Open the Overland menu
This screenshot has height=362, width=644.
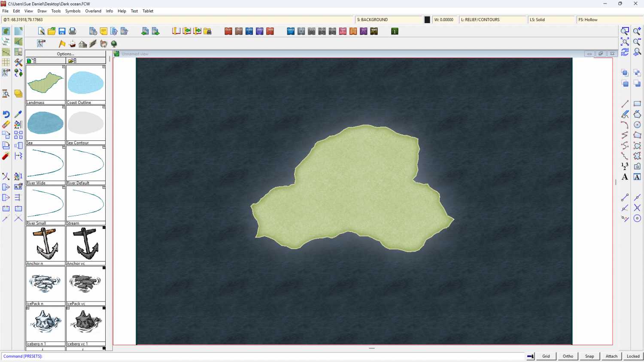click(x=93, y=11)
